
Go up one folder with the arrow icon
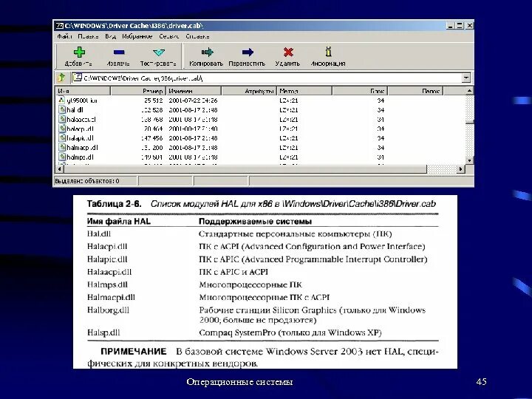pyautogui.click(x=61, y=78)
